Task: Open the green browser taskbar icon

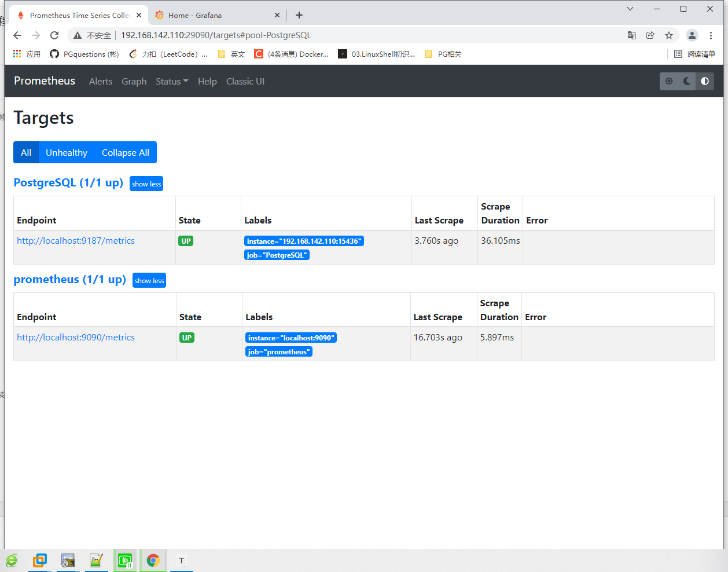Action: (x=12, y=560)
